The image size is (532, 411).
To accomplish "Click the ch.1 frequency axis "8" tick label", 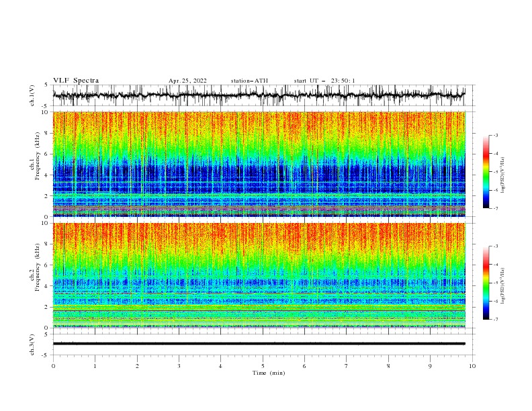I will [x=47, y=133].
